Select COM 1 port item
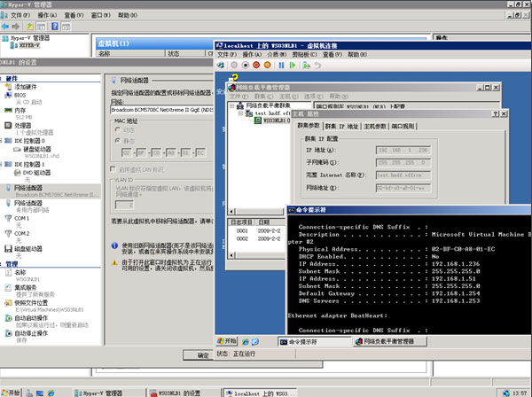The height and width of the screenshot is (397, 532). [21, 218]
